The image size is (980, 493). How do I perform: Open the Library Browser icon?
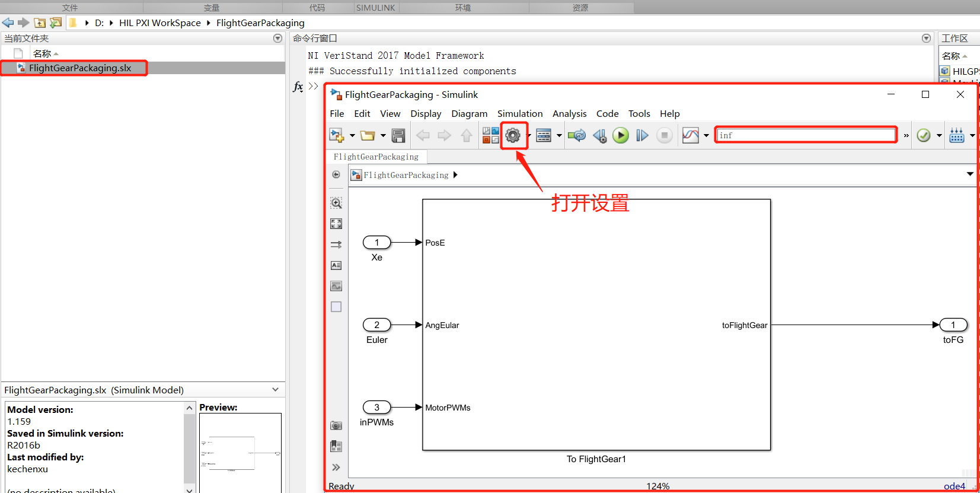(x=491, y=135)
